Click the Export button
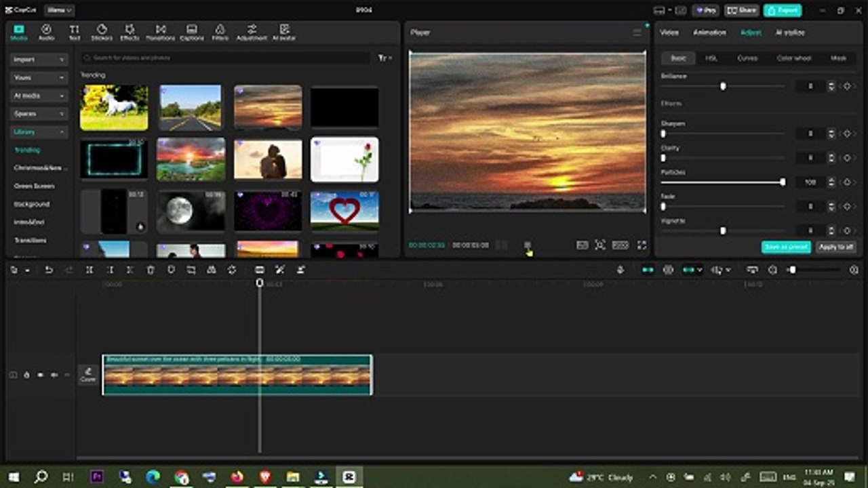Viewport: 868px width, 488px height. [x=783, y=10]
